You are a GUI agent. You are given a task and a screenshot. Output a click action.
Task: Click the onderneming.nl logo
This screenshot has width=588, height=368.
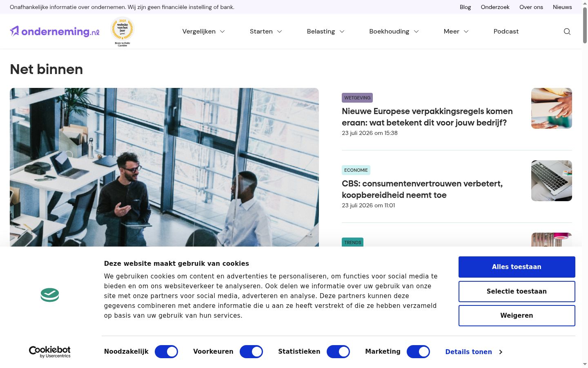pos(55,31)
